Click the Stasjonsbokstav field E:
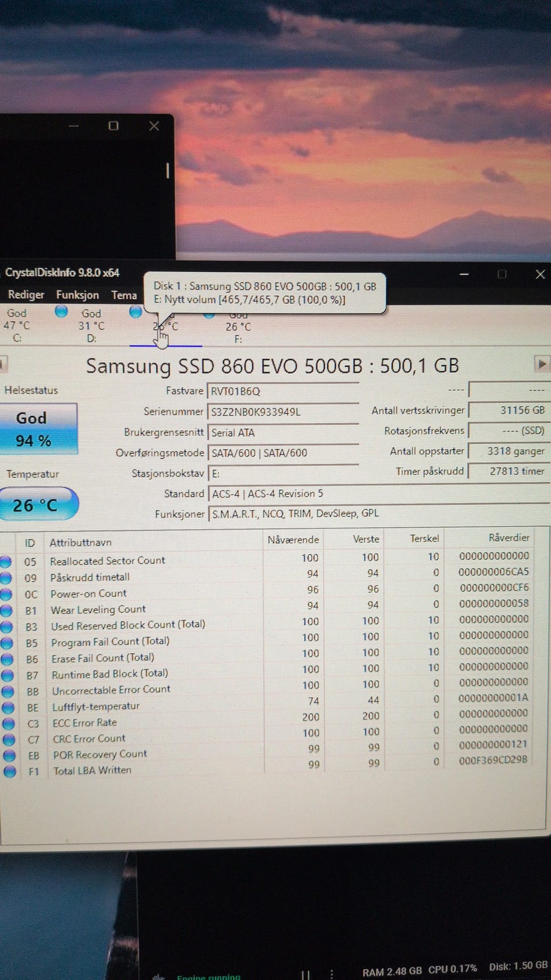 click(283, 473)
